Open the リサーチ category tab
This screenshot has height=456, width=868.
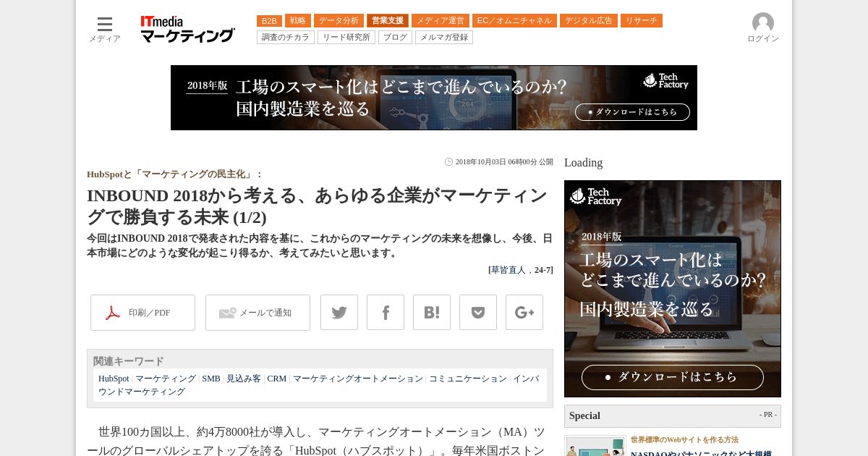[642, 21]
